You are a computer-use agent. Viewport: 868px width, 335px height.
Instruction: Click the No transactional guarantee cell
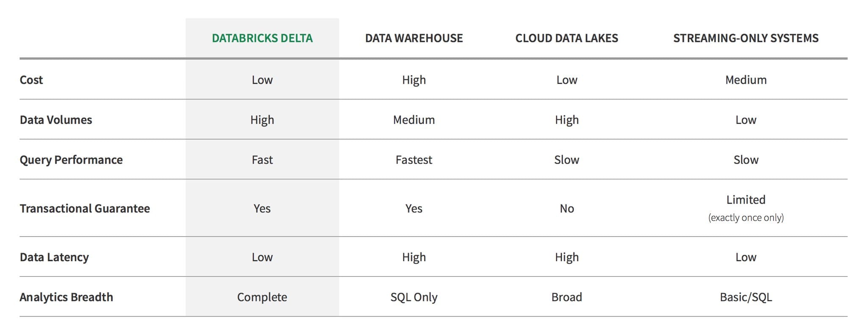point(567,208)
